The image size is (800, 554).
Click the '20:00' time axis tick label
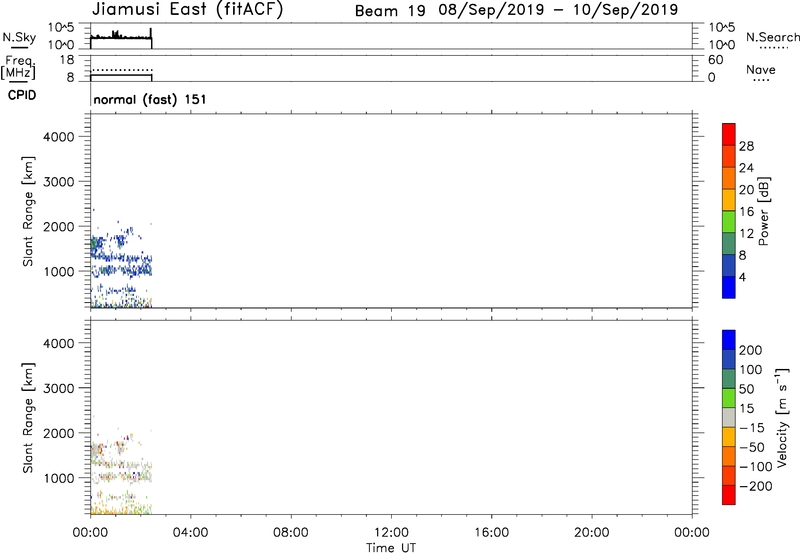(x=592, y=533)
